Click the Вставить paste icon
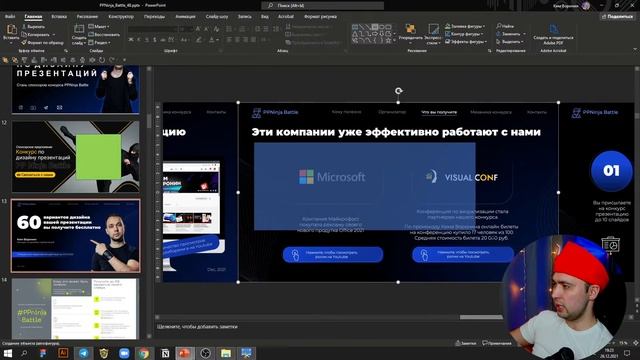640x360 pixels. click(11, 29)
